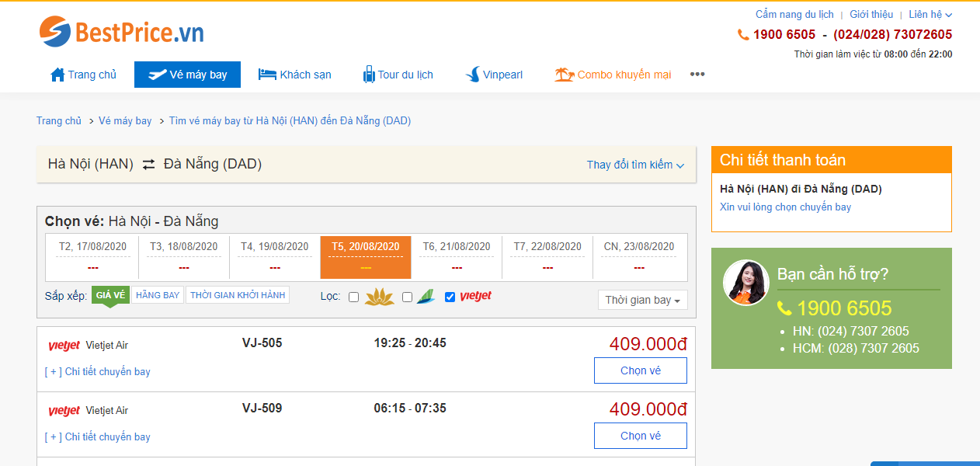Click the bed icon beside Khách sạn
This screenshot has height=466, width=980.
coord(267,75)
